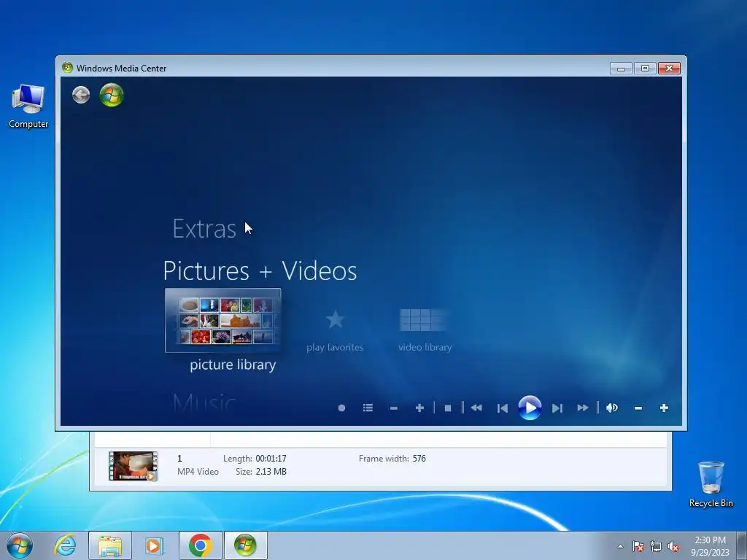
Task: Click the Show desktop button
Action: pos(742,545)
